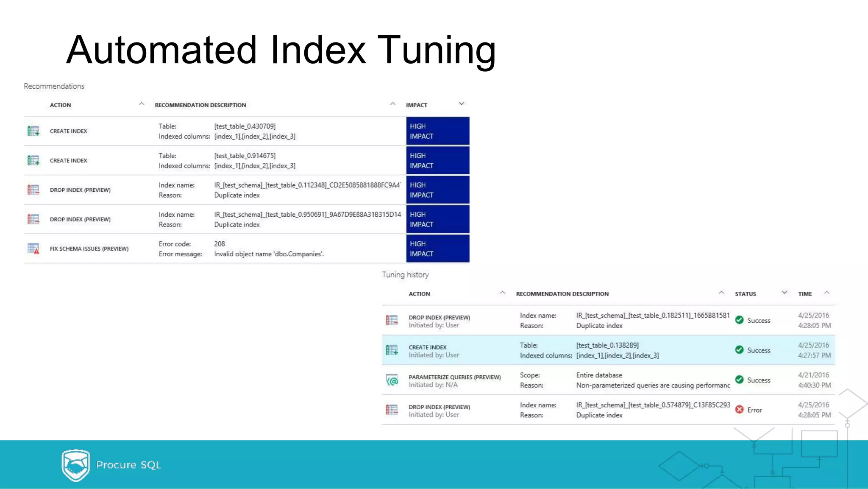Click the Success check icon for Parameterize Queries
Image resolution: width=868 pixels, height=489 pixels.
click(x=740, y=380)
